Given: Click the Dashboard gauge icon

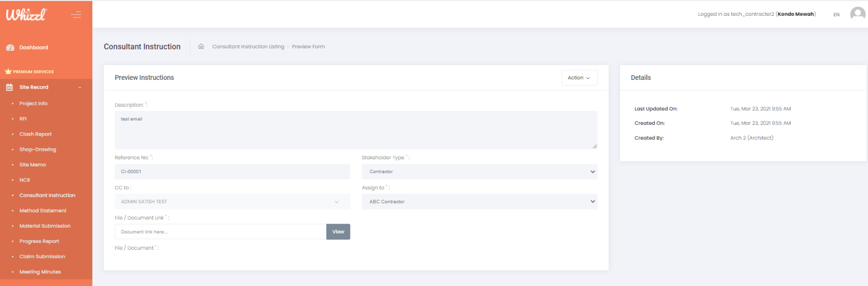Looking at the screenshot, I should pos(10,48).
